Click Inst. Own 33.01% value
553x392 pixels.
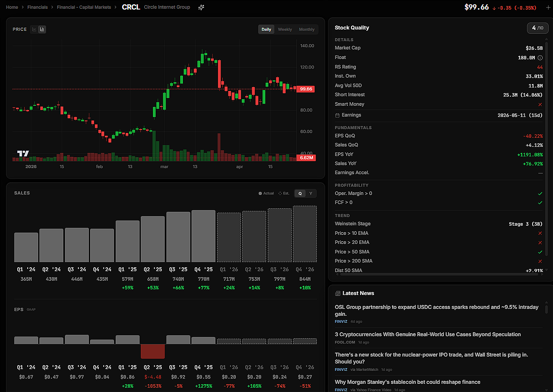click(x=534, y=76)
